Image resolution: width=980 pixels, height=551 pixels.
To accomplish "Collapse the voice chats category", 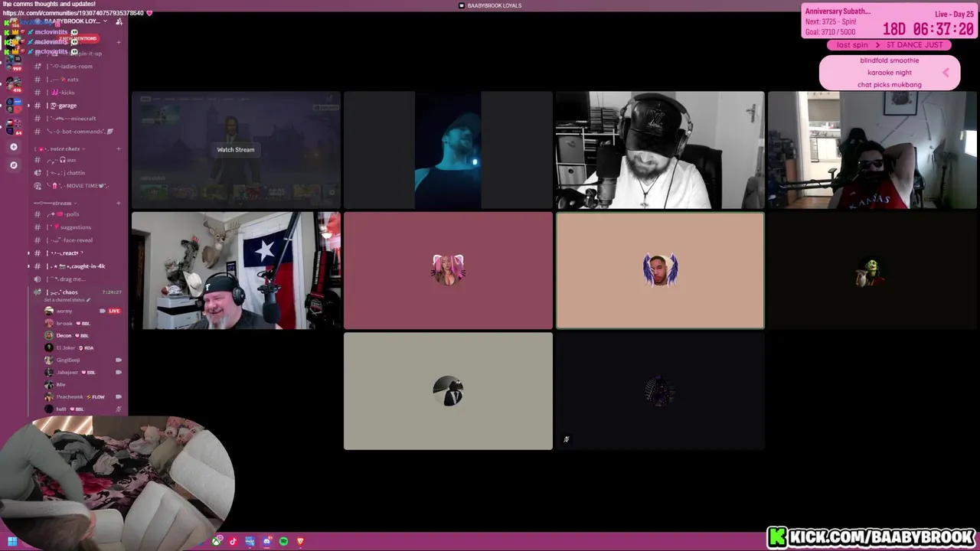I will coord(61,148).
